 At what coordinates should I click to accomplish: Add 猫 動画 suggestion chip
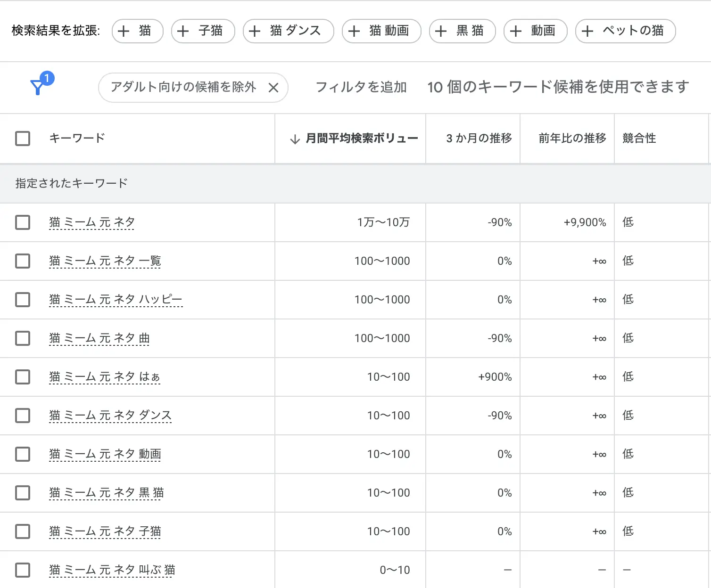point(381,31)
